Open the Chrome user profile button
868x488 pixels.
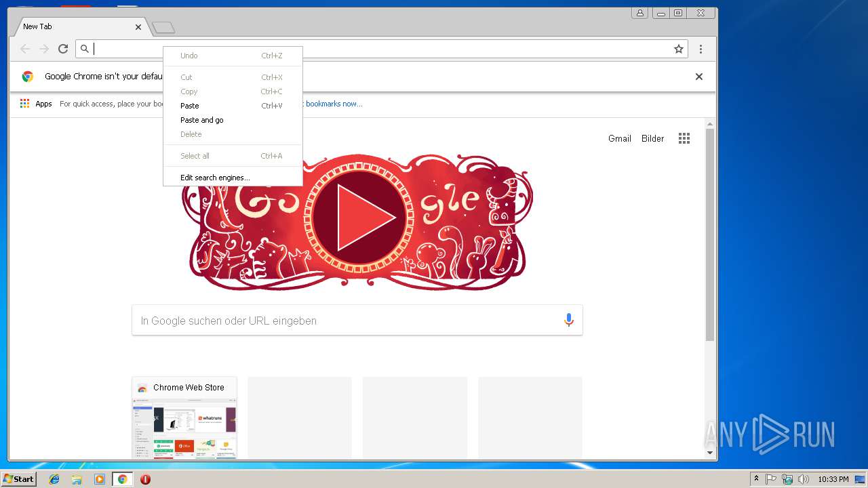click(x=639, y=13)
